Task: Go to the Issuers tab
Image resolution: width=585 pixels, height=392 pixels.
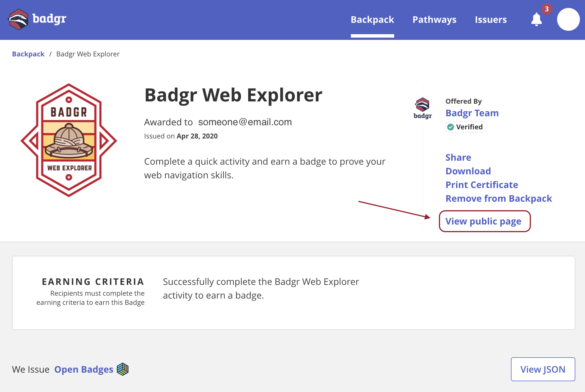Action: [x=491, y=20]
